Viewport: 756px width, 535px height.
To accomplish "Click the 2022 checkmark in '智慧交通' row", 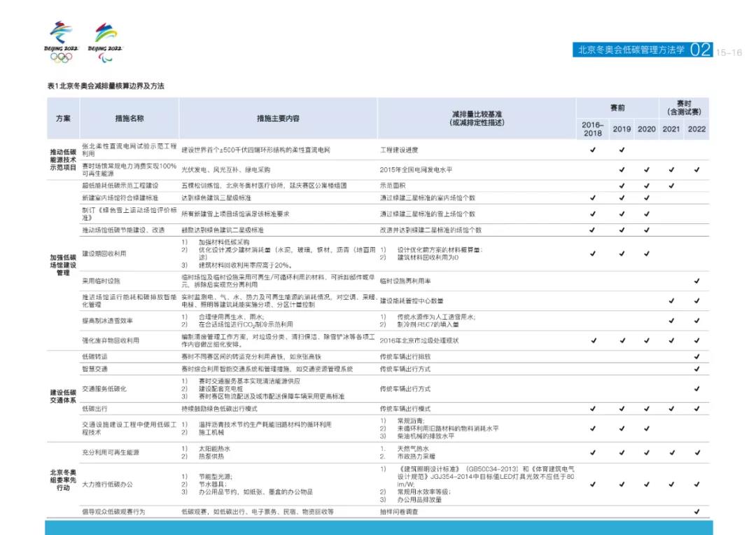I will tap(696, 368).
